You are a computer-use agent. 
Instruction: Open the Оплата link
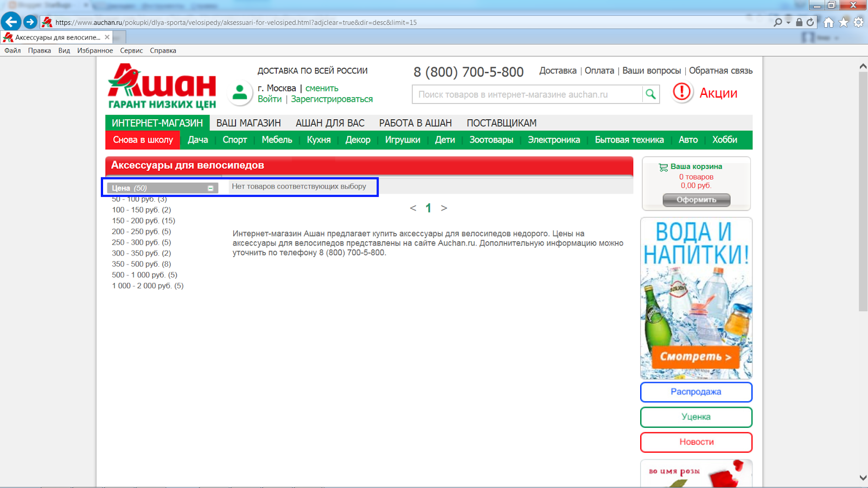tap(599, 70)
